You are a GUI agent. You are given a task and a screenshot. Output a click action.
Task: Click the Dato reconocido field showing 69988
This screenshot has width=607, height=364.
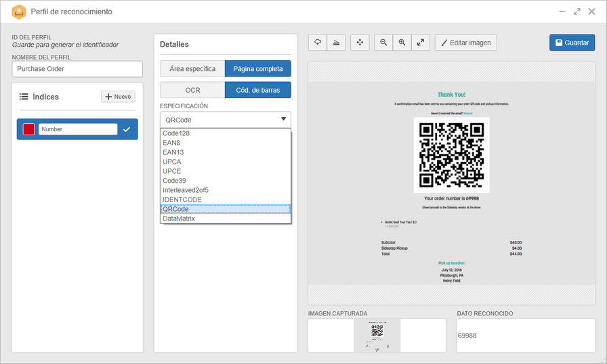click(526, 336)
